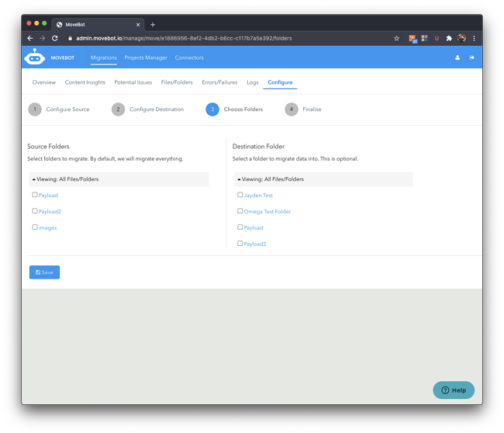Open the images folder link
The height and width of the screenshot is (433, 504).
(47, 228)
